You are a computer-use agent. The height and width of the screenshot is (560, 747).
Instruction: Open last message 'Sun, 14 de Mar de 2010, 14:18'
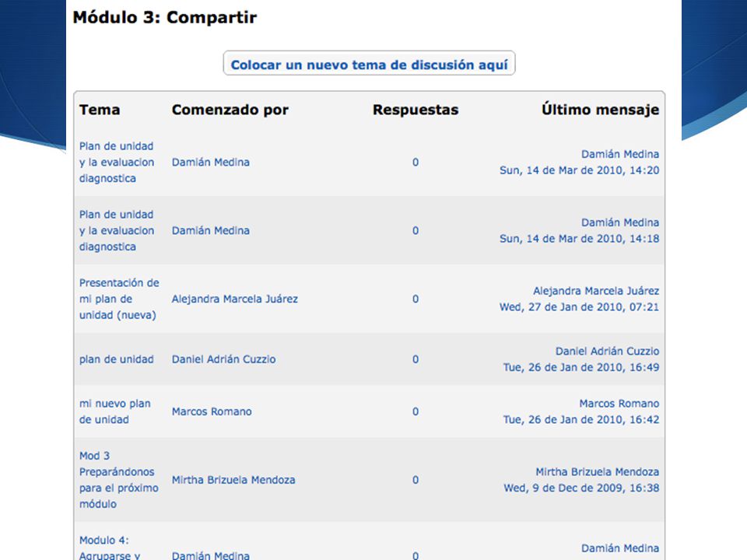coord(579,239)
